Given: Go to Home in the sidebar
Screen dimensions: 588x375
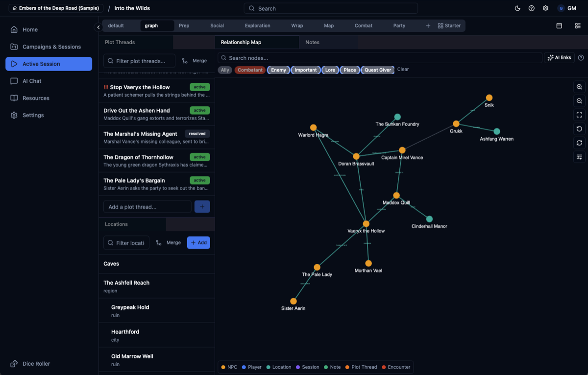Looking at the screenshot, I should coord(49,29).
